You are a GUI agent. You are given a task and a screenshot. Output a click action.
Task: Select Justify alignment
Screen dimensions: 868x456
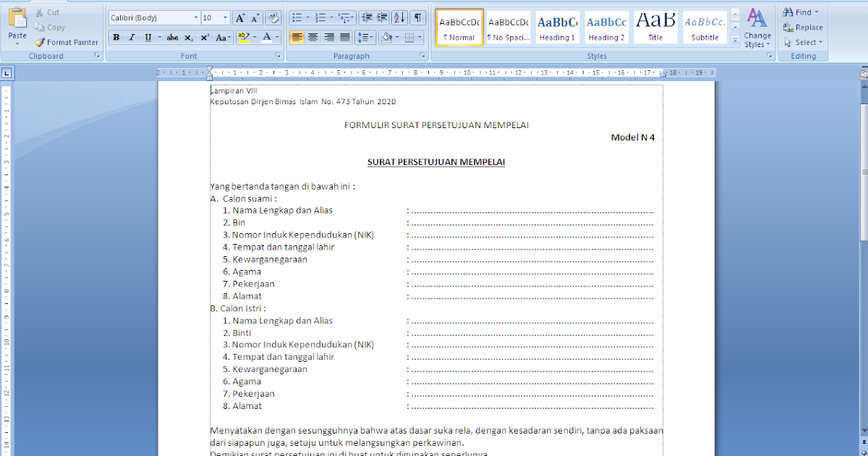point(344,37)
